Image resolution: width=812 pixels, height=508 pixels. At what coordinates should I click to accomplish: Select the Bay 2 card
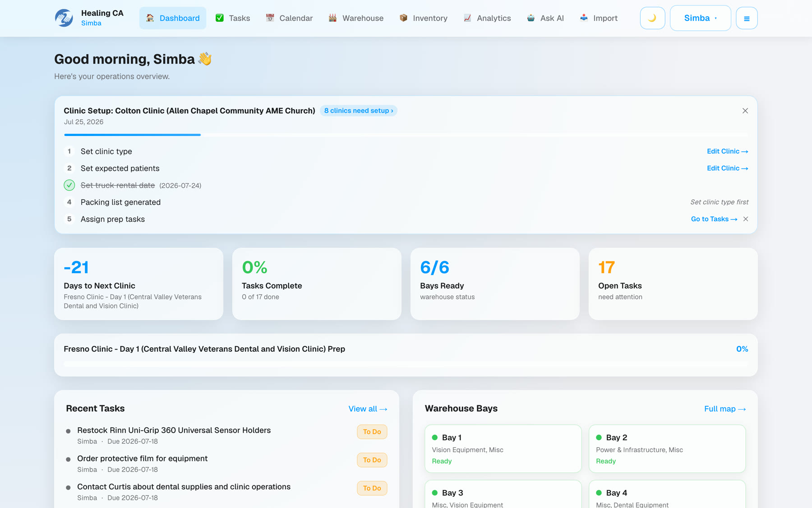[x=667, y=448]
